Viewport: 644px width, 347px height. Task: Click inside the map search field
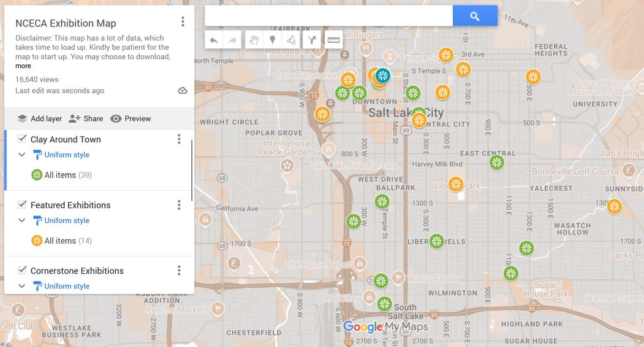click(x=328, y=16)
